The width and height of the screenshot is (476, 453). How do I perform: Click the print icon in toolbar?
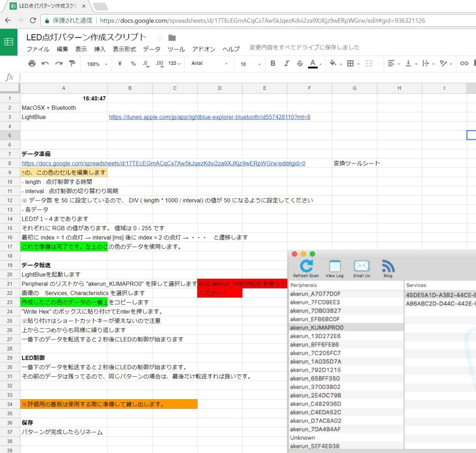pyautogui.click(x=32, y=63)
